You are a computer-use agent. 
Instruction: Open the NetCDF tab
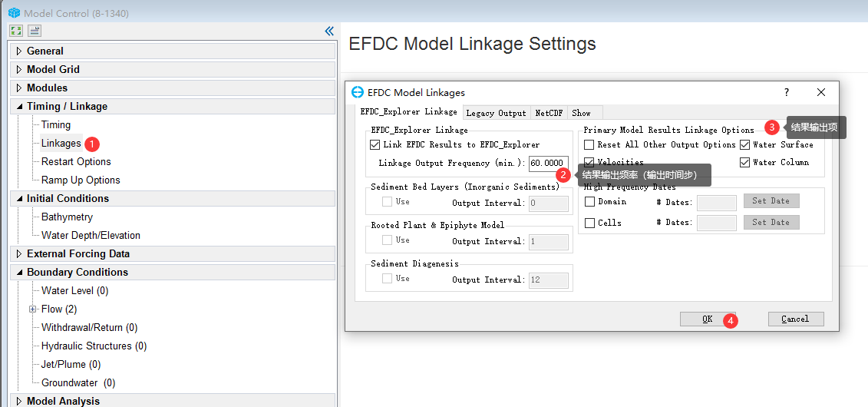[549, 113]
